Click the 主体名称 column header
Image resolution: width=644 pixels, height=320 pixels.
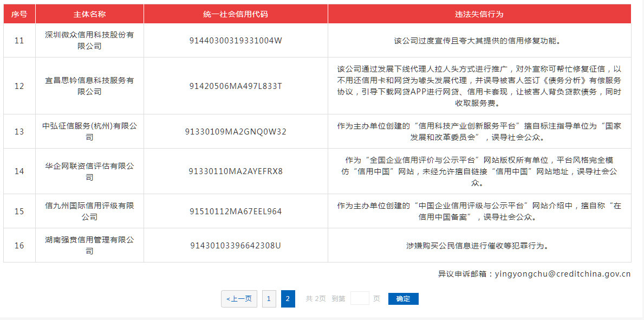pyautogui.click(x=89, y=14)
